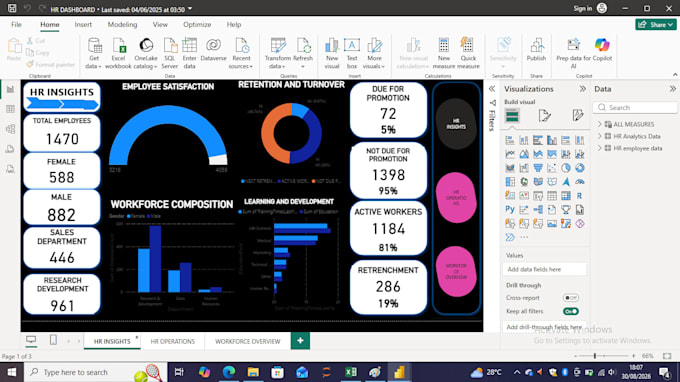This screenshot has width=680, height=382.
Task: Select the Power Automate visual icon
Action: click(x=510, y=238)
